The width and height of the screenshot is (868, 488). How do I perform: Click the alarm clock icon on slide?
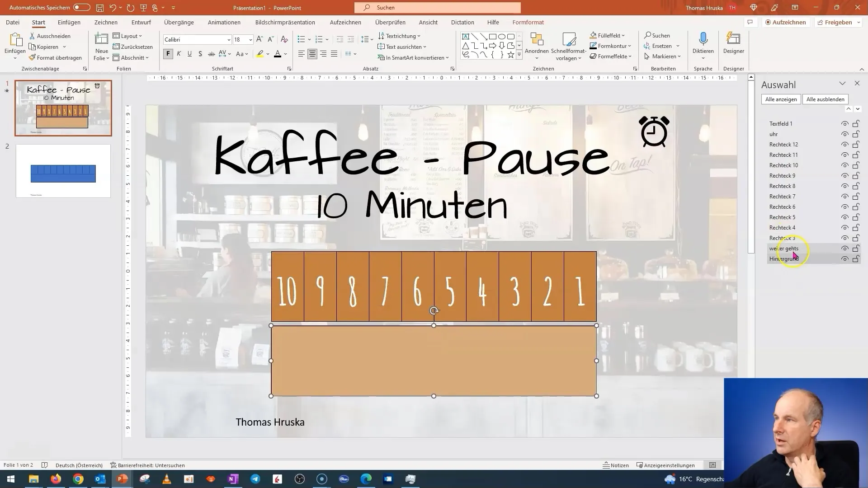(655, 132)
